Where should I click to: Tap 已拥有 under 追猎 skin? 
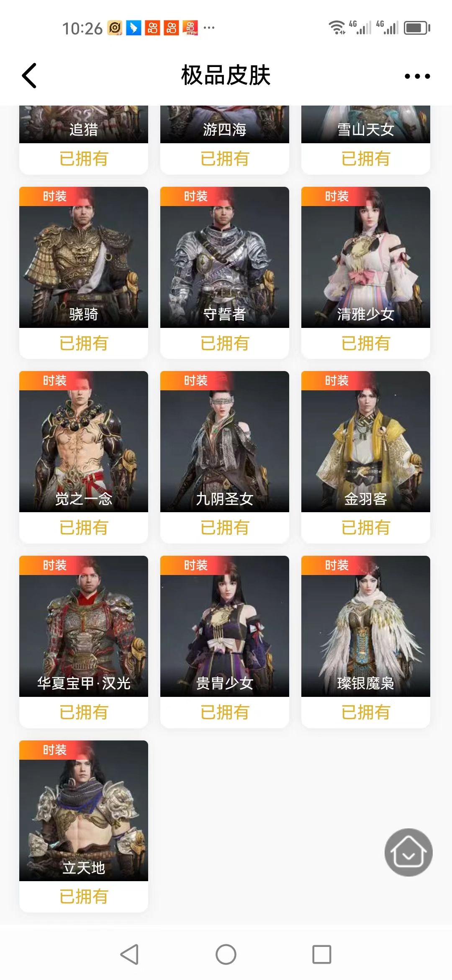coord(84,159)
